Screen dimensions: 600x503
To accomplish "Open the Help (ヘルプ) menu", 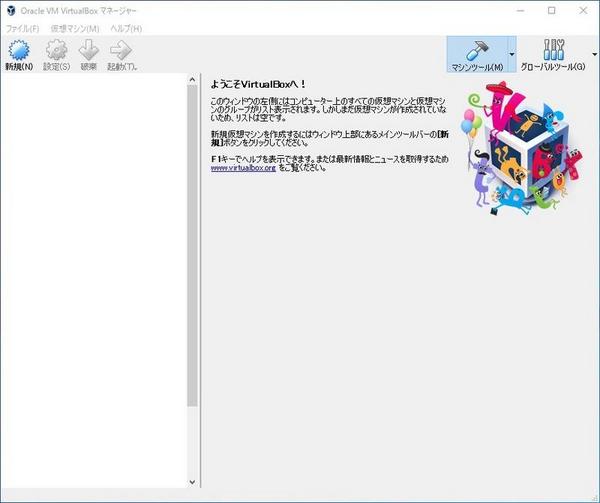I will click(126, 29).
